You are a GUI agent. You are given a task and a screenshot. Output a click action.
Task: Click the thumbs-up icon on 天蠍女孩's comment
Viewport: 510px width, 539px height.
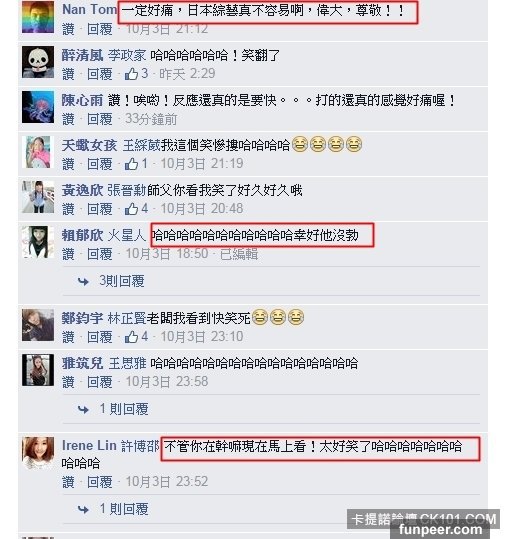click(131, 164)
